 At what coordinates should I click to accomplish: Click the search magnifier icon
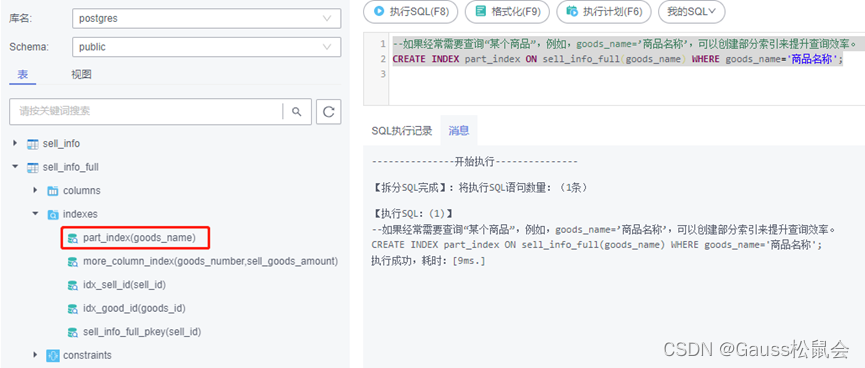tap(297, 111)
